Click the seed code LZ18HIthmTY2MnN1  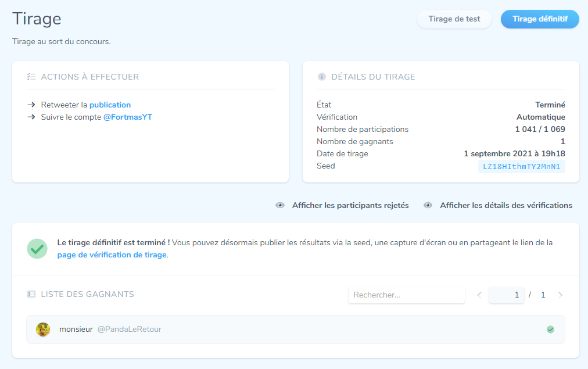click(521, 167)
